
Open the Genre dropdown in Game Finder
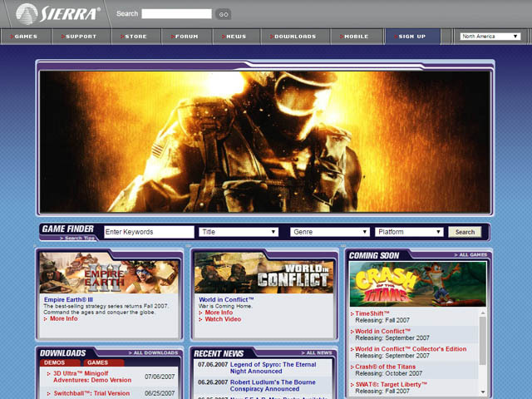329,232
